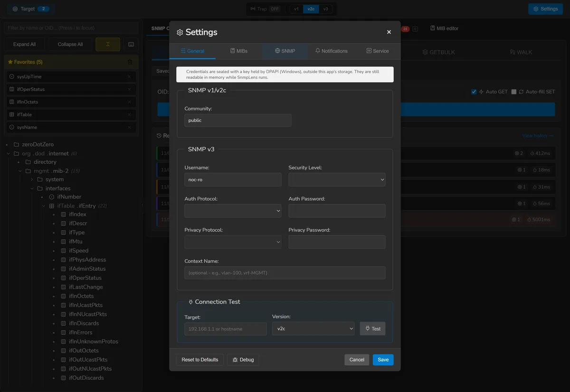Click the Privacy Password field
Image resolution: width=570 pixels, height=392 pixels.
pos(337,242)
